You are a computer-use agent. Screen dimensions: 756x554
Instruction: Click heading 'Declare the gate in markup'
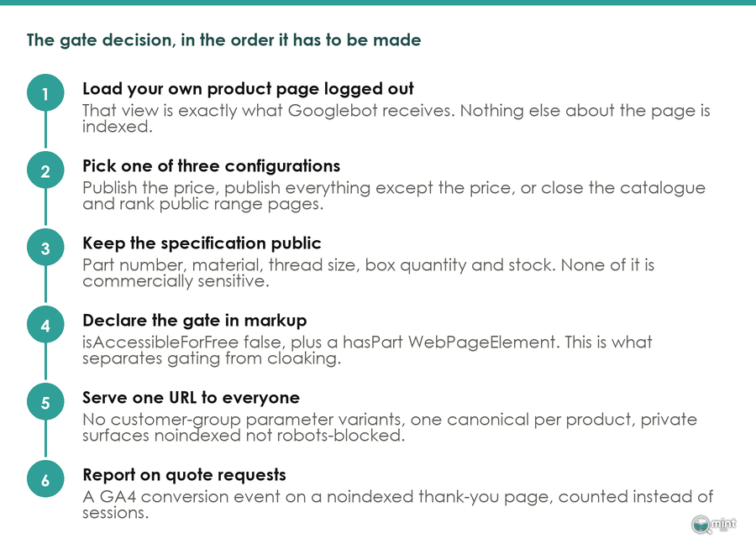[194, 321]
